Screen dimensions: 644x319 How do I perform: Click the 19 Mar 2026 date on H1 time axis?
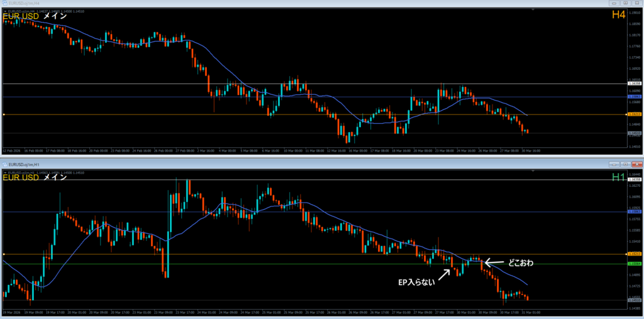click(x=10, y=313)
